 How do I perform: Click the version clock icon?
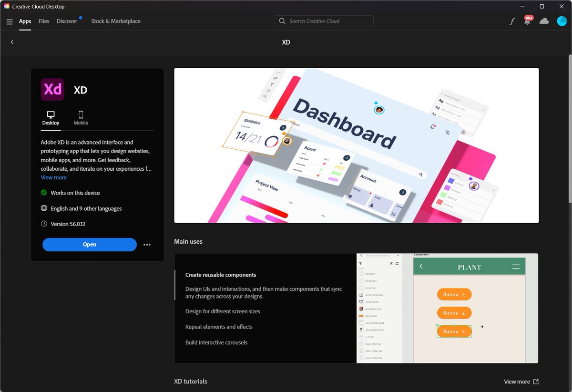(x=44, y=224)
